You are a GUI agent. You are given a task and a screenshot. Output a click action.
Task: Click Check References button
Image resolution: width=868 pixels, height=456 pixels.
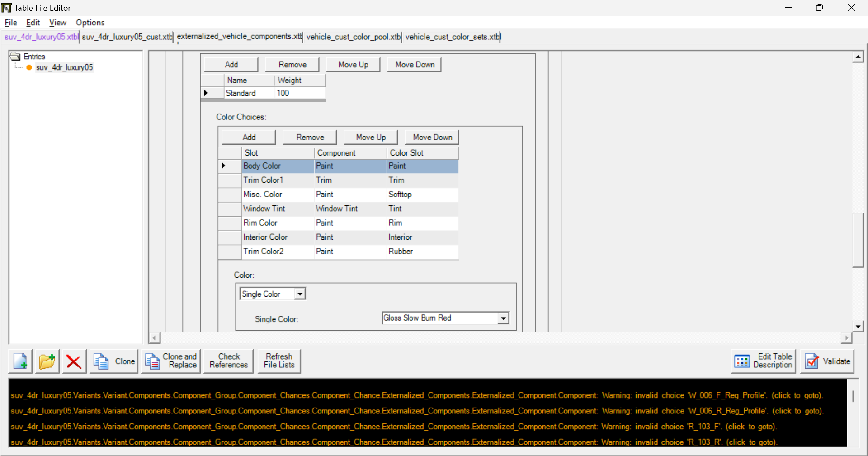coord(228,361)
